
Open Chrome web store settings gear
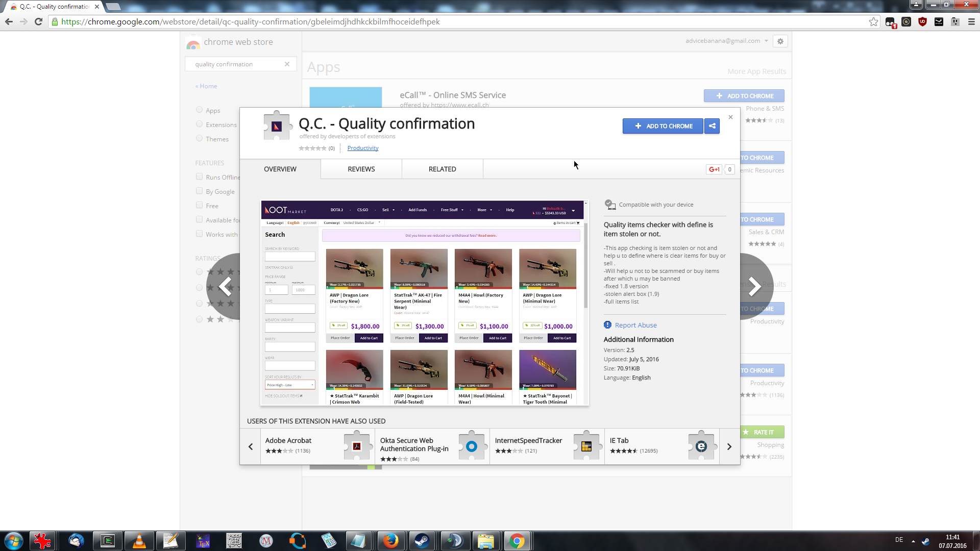(780, 41)
